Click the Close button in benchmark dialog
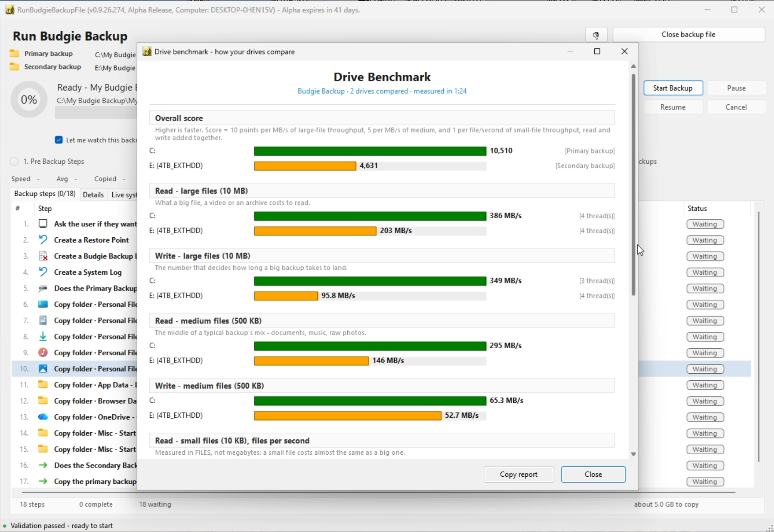The width and height of the screenshot is (774, 532). (593, 474)
